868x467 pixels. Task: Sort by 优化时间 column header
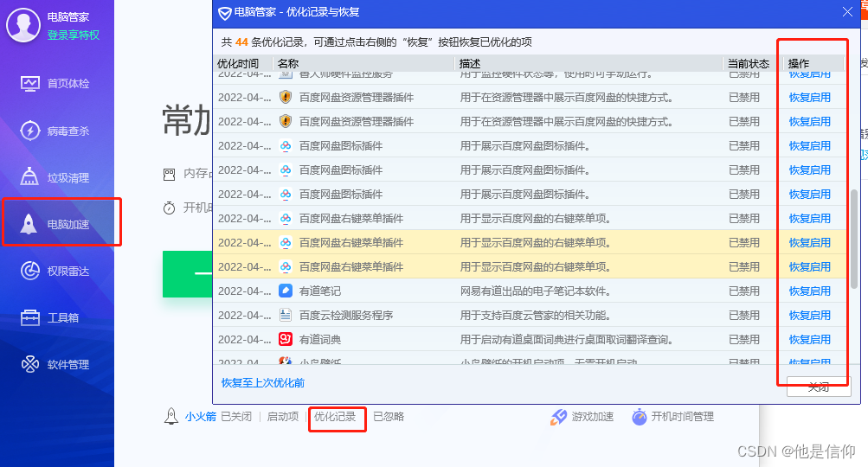pos(243,64)
